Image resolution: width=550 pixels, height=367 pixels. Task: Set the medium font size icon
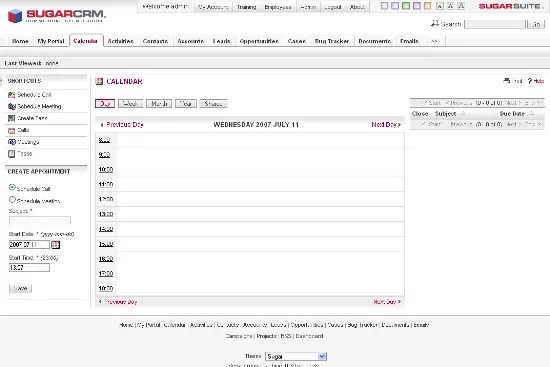pyautogui.click(x=451, y=6)
